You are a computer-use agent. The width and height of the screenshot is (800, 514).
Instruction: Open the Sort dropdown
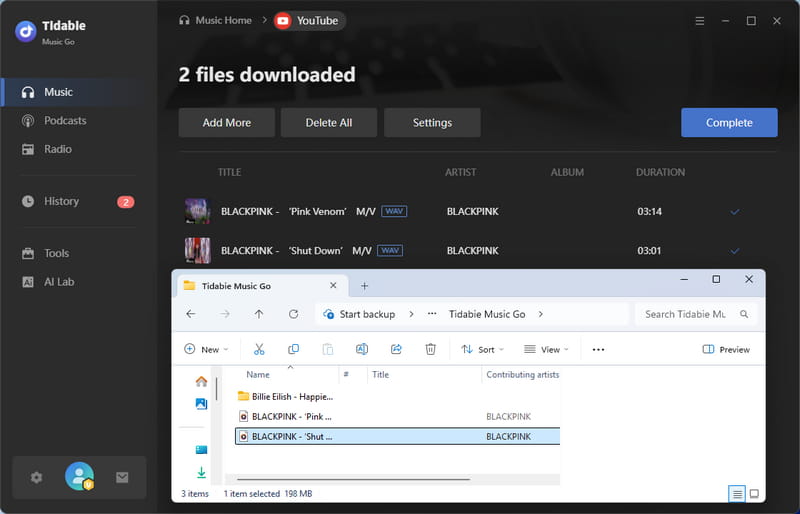482,350
